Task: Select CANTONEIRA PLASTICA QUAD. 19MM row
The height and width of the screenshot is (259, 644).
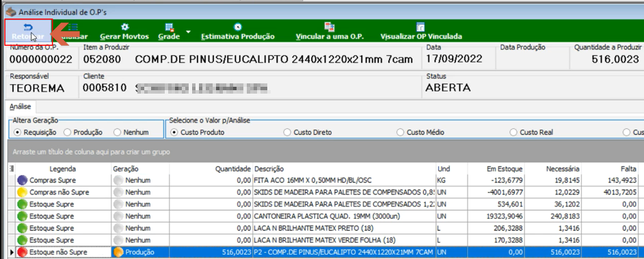Action: (x=323, y=216)
